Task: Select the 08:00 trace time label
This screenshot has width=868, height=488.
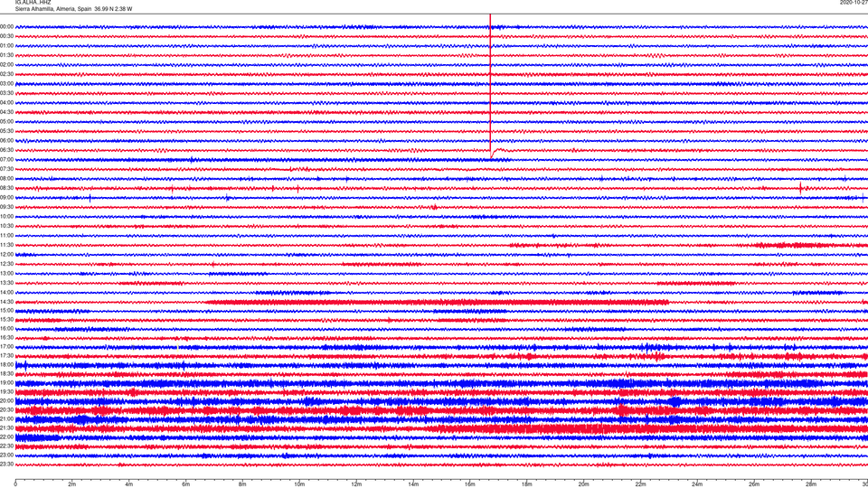Action: pos(6,179)
